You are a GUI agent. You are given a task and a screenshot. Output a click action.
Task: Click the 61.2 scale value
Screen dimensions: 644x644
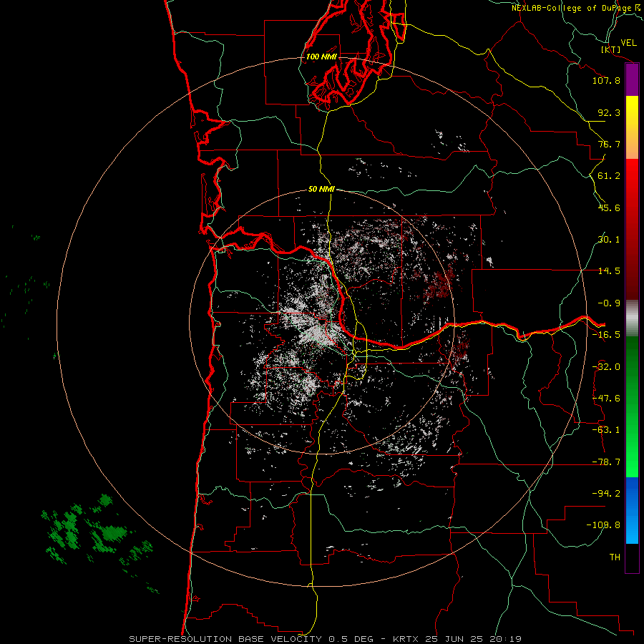(x=609, y=176)
